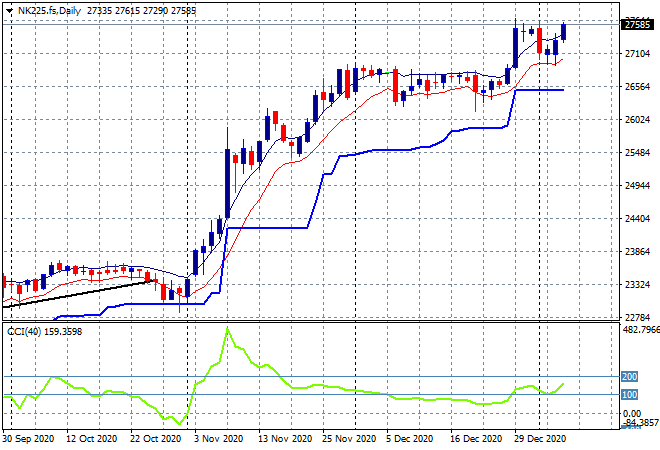The height and width of the screenshot is (450, 660).
Task: Click the 25484 price axis label
Action: [638, 152]
